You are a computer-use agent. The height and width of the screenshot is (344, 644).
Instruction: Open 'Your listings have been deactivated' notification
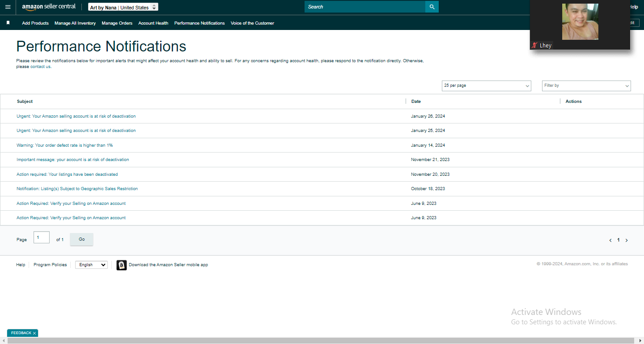67,174
